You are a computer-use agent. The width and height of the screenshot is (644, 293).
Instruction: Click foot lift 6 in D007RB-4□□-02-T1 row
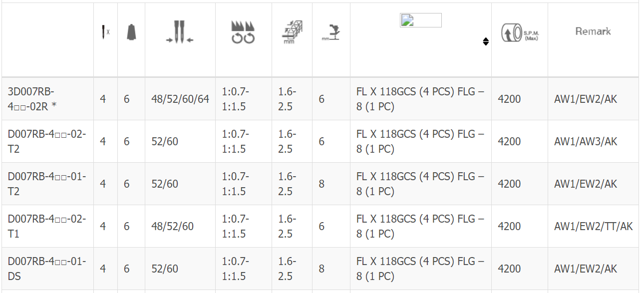pos(322,226)
